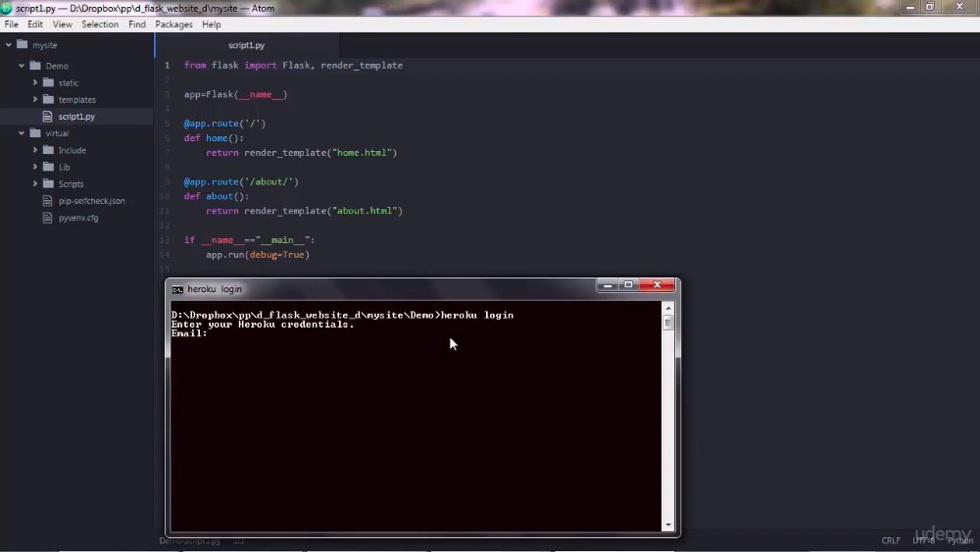Click the Demo folder icon
The height and width of the screenshot is (552, 980).
tap(35, 65)
